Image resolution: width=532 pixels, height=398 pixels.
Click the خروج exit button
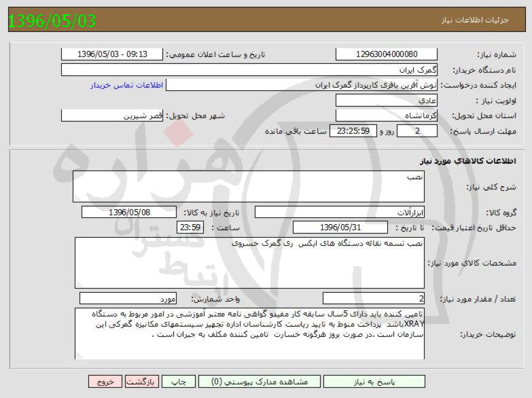tap(105, 382)
